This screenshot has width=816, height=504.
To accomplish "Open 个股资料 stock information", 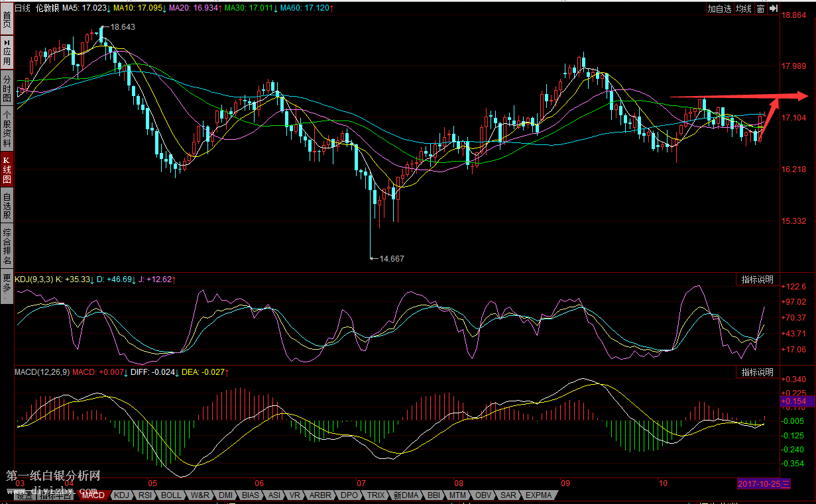I will point(7,128).
